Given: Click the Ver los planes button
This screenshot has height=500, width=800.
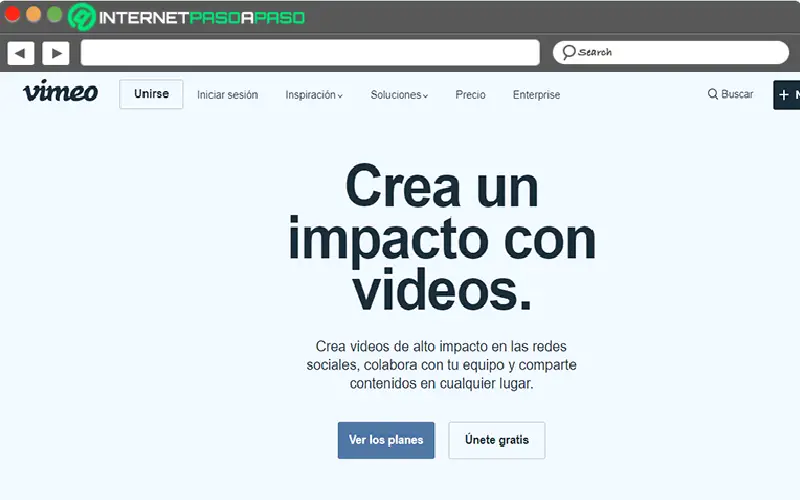Looking at the screenshot, I should [x=386, y=440].
